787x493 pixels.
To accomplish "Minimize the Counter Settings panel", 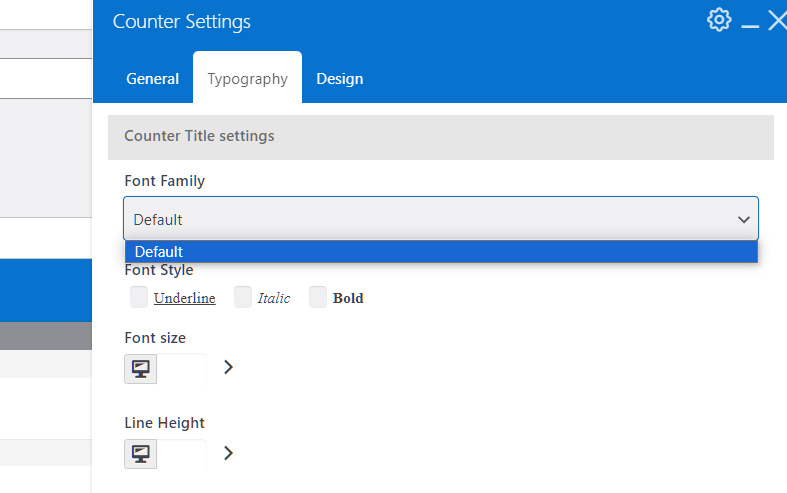I will click(750, 25).
